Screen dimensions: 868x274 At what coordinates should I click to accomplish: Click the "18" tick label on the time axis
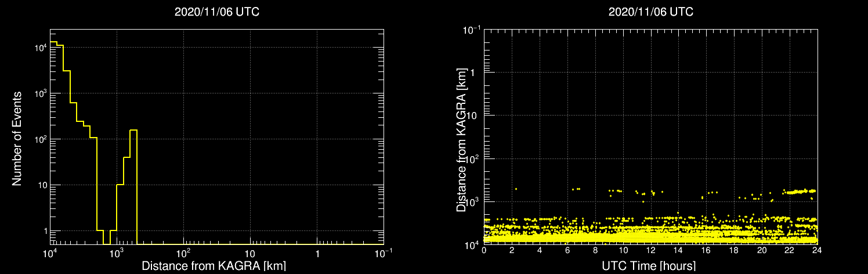click(734, 251)
